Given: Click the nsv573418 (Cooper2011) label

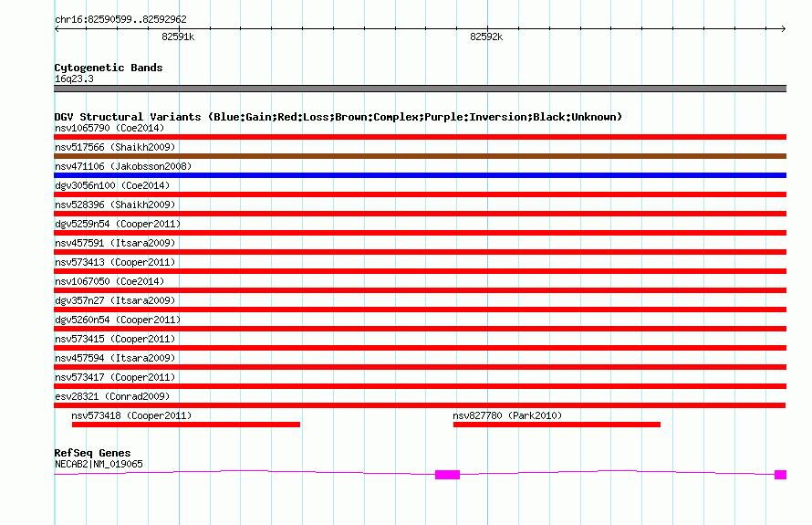Looking at the screenshot, I should click(x=131, y=415).
